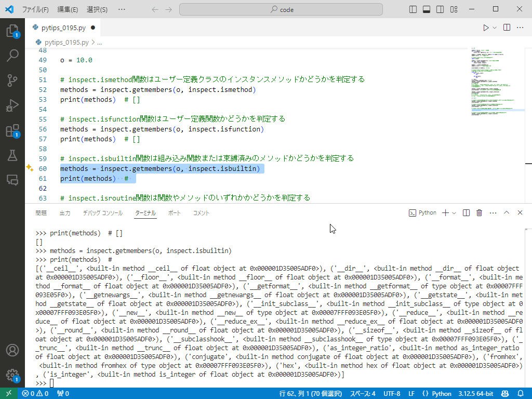Kill terminal using the trash icon
532x399 pixels.
(479, 213)
